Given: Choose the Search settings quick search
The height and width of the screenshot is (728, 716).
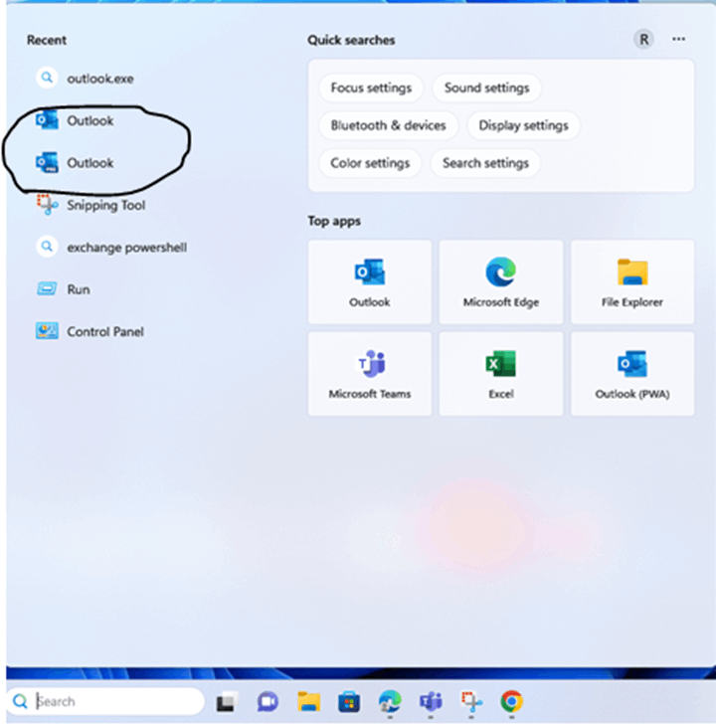Looking at the screenshot, I should 485,163.
